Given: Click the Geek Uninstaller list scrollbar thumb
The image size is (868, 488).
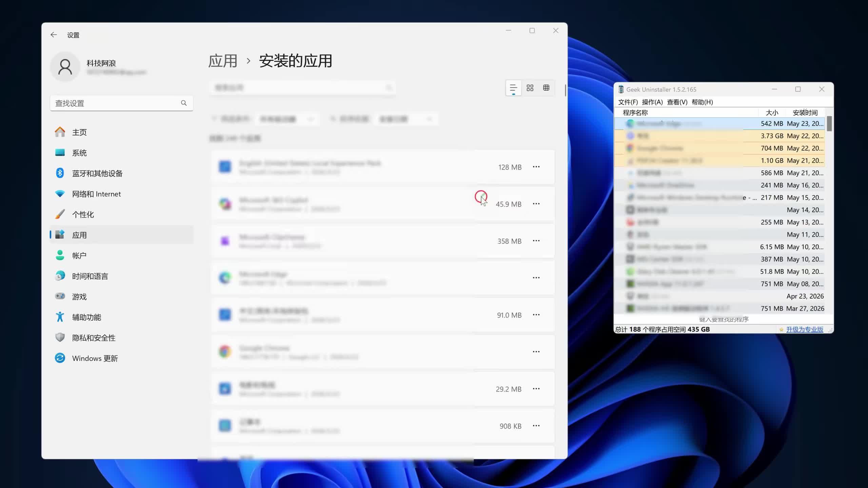Looking at the screenshot, I should coord(829,124).
